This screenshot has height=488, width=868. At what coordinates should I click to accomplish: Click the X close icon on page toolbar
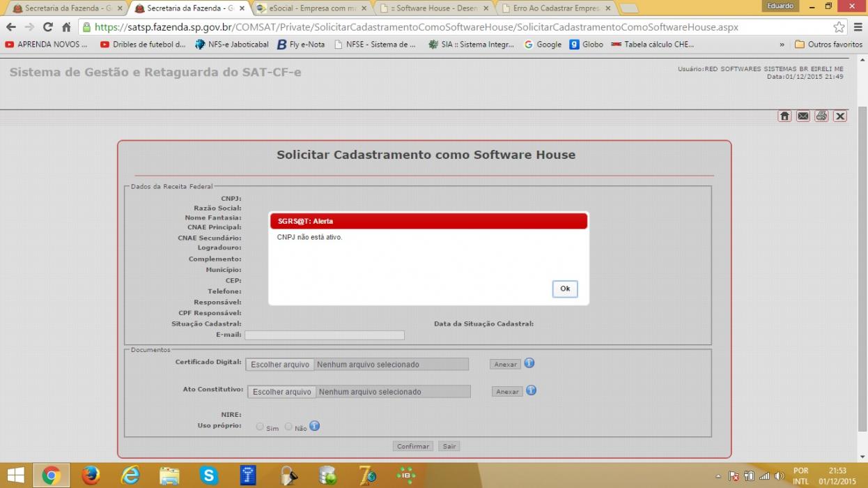click(x=840, y=116)
